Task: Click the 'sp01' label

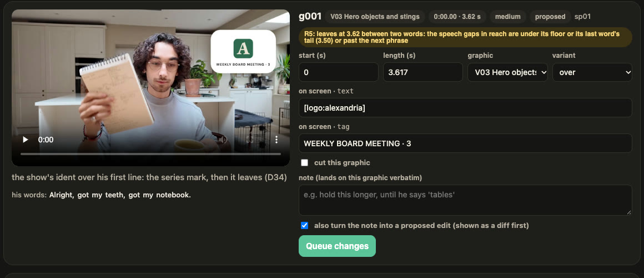Action: pos(582,17)
